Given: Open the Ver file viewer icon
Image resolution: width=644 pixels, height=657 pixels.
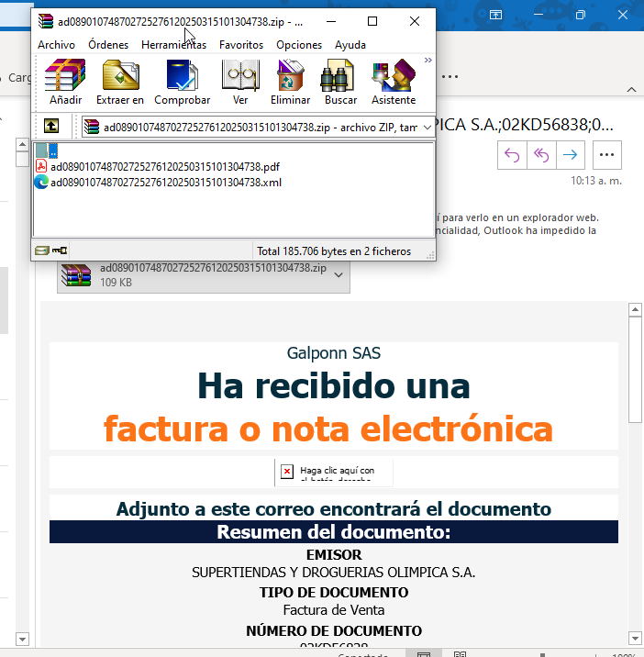Looking at the screenshot, I should click(x=240, y=82).
